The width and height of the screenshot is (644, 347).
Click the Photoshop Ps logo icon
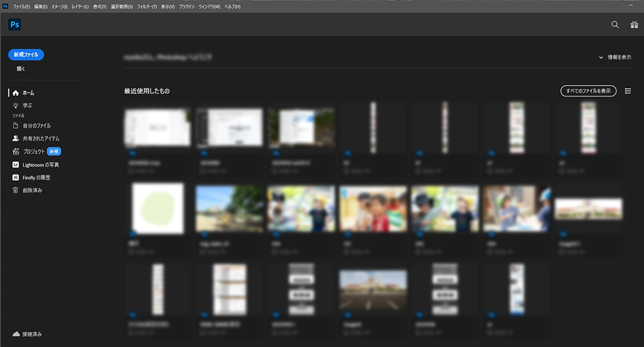coord(15,24)
